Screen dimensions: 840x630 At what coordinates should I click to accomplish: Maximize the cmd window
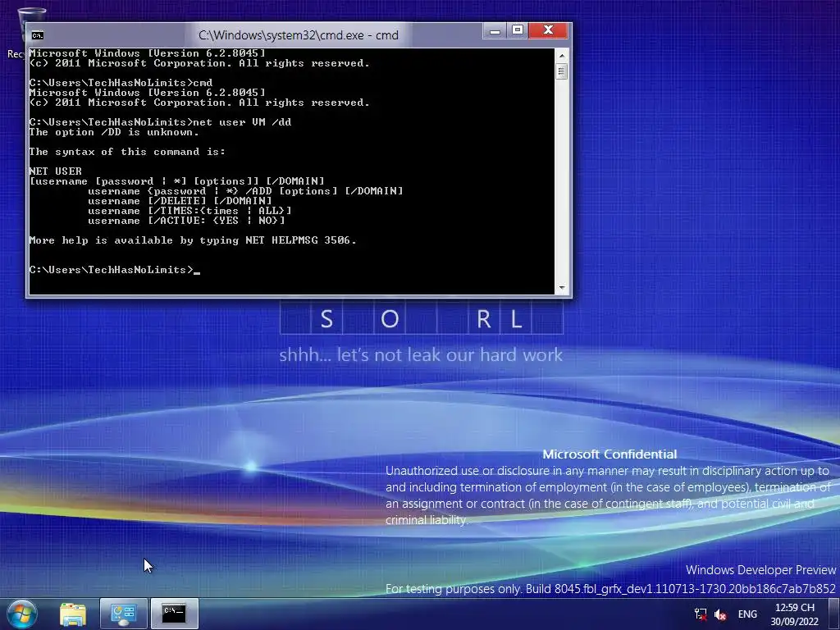pyautogui.click(x=518, y=30)
